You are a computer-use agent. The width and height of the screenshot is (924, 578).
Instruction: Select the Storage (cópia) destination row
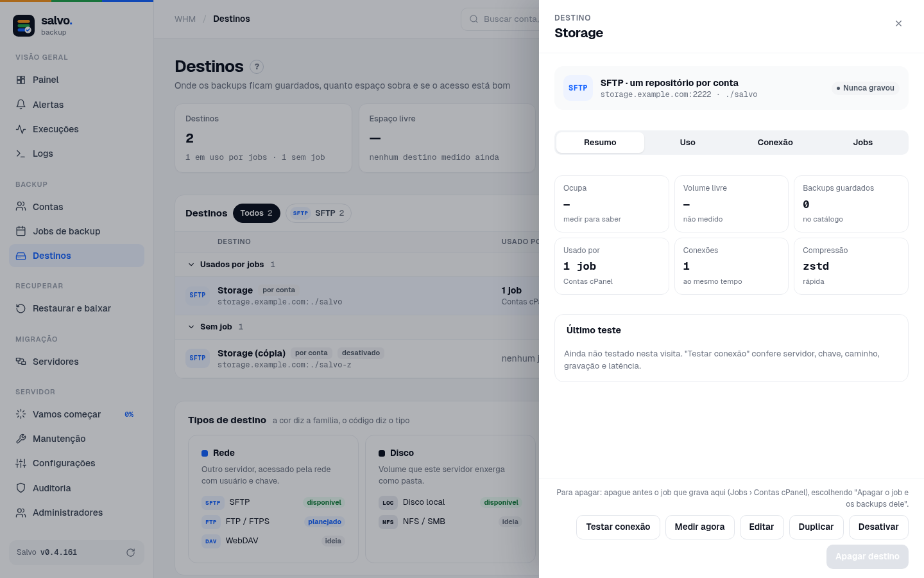[357, 358]
